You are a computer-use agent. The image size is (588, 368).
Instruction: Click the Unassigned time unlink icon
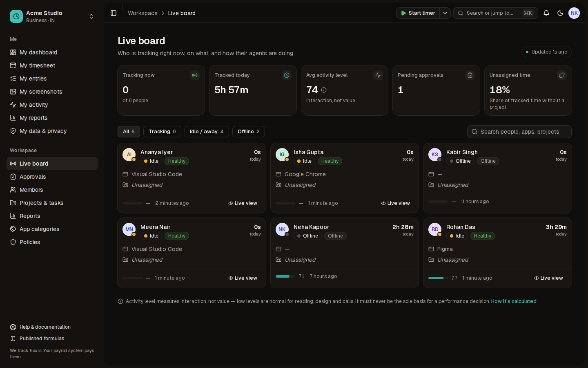(562, 75)
